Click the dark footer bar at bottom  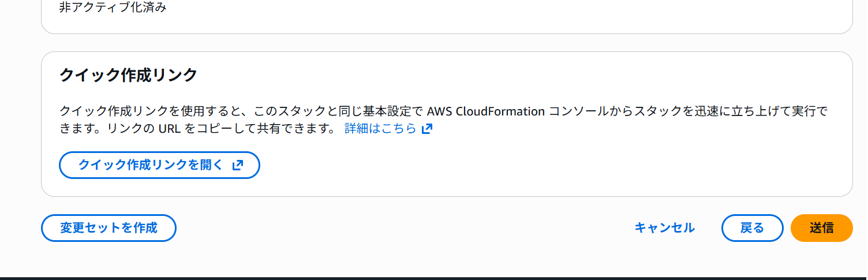click(434, 278)
